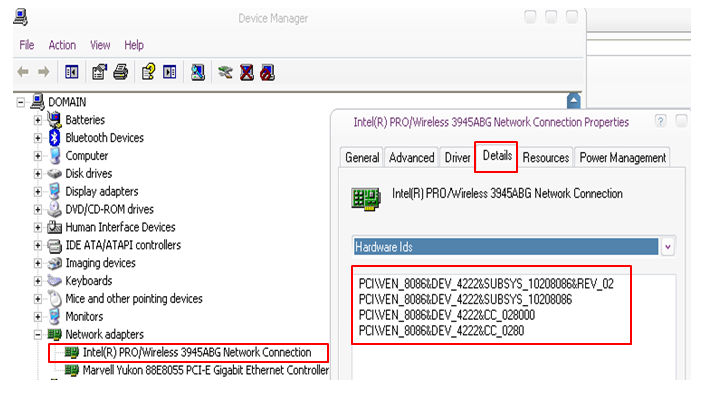
Task: Select hardware ID ending REV_02
Action: coord(486,284)
